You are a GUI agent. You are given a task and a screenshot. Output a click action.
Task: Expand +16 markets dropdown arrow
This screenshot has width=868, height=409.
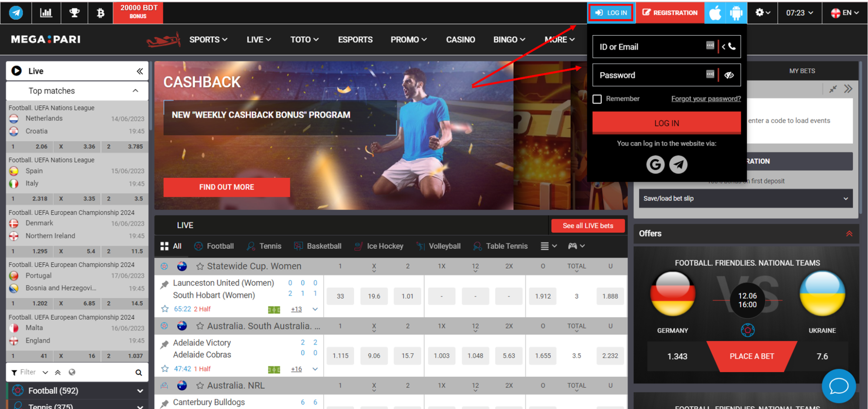[x=315, y=369]
